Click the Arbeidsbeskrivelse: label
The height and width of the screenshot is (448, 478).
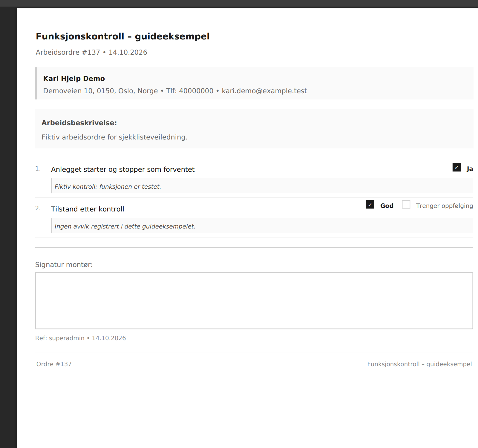(x=79, y=123)
